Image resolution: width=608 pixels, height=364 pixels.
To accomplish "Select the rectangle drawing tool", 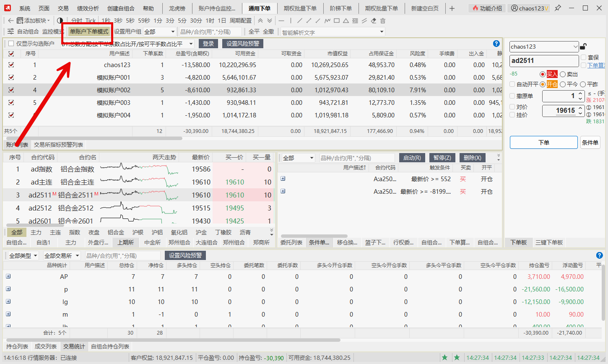I will pyautogui.click(x=337, y=21).
